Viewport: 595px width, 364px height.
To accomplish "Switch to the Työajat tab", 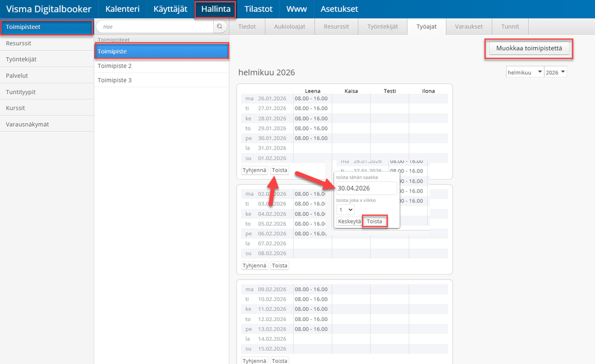I will click(x=426, y=27).
